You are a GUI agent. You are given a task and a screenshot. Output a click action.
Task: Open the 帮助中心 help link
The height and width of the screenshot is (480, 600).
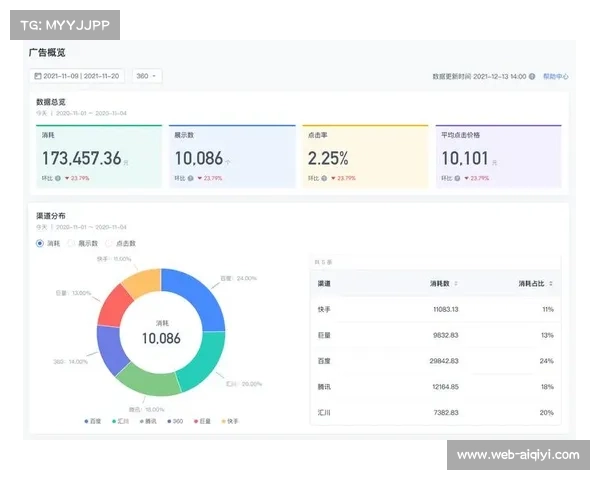coord(556,77)
